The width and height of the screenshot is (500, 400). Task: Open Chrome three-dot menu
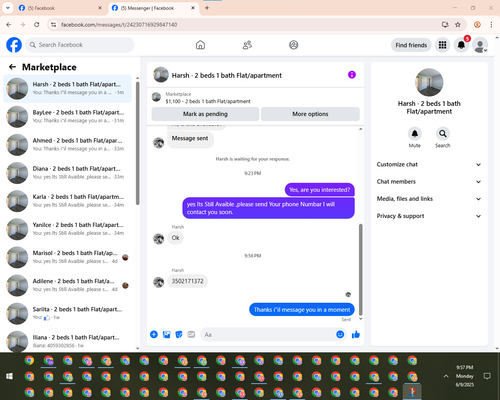pyautogui.click(x=491, y=25)
